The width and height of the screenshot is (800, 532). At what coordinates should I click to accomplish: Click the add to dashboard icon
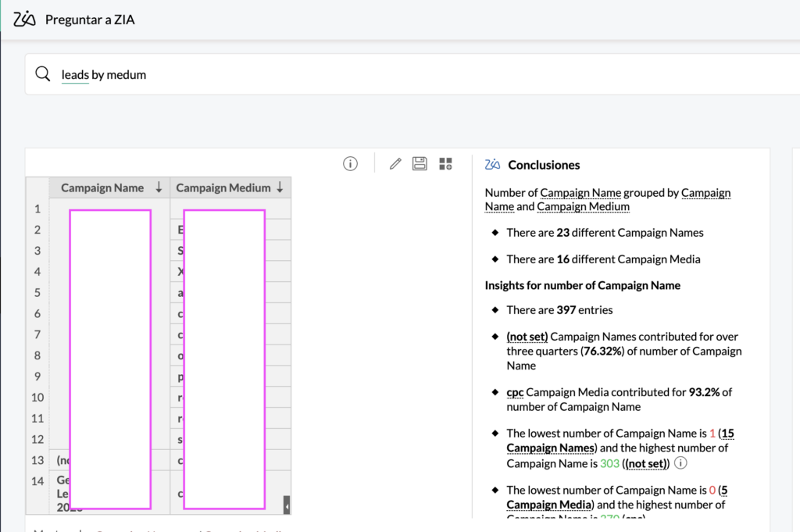(445, 164)
